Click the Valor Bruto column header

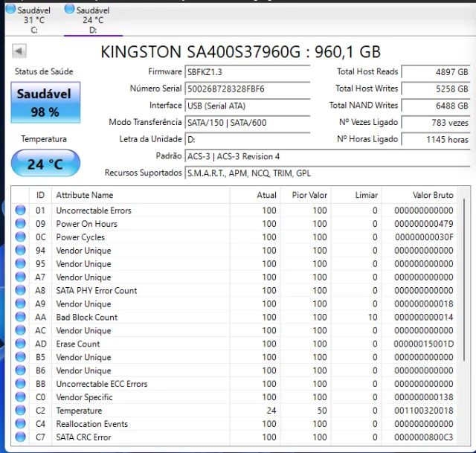click(419, 195)
